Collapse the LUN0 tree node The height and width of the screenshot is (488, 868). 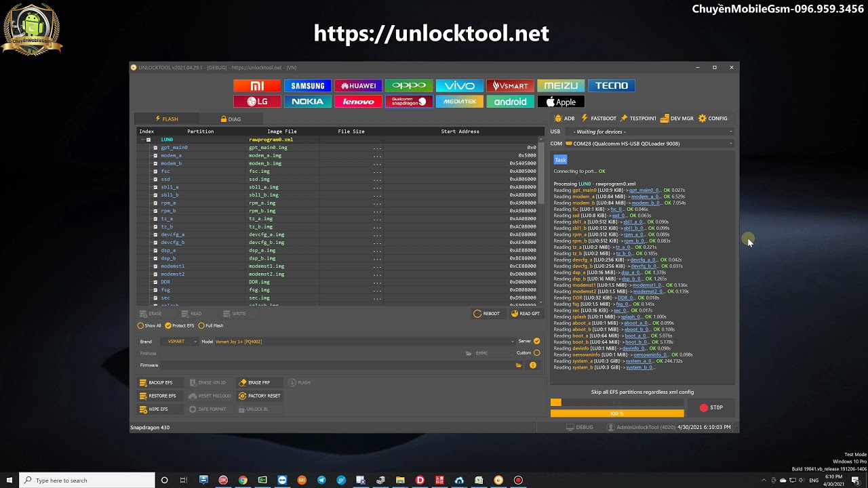click(x=142, y=140)
